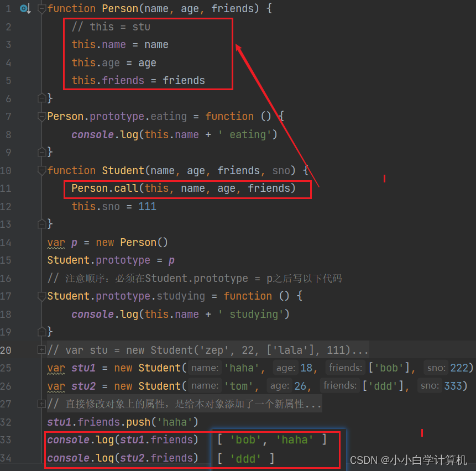The image size is (476, 471).
Task: Click the 'sno:' hint before 222
Action: pyautogui.click(x=436, y=368)
